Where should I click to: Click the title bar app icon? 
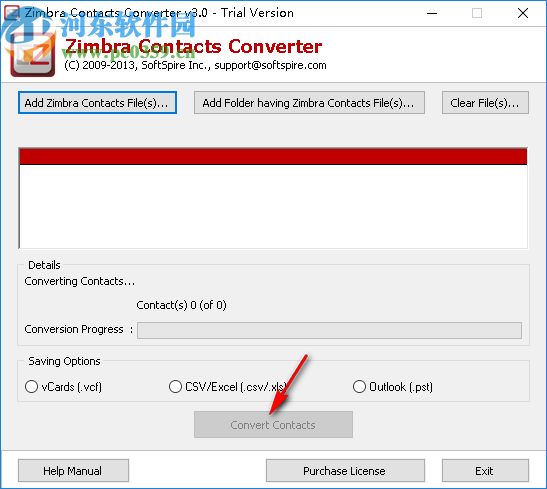point(12,13)
